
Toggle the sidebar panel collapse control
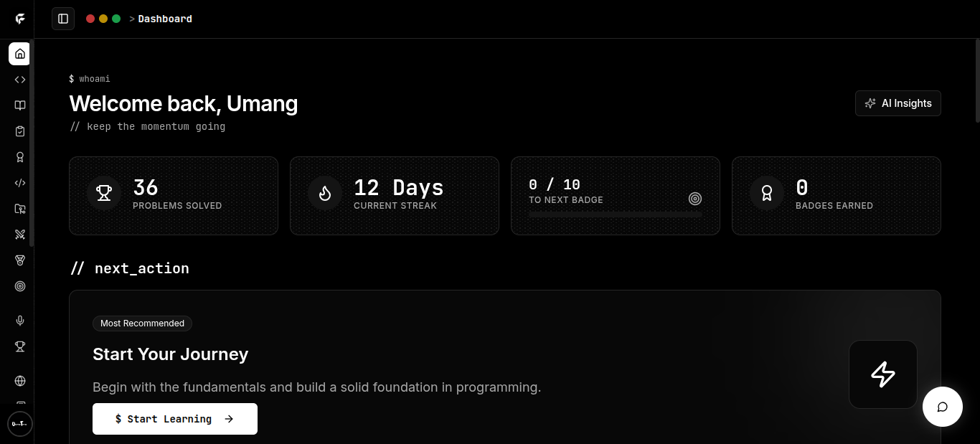click(x=63, y=19)
